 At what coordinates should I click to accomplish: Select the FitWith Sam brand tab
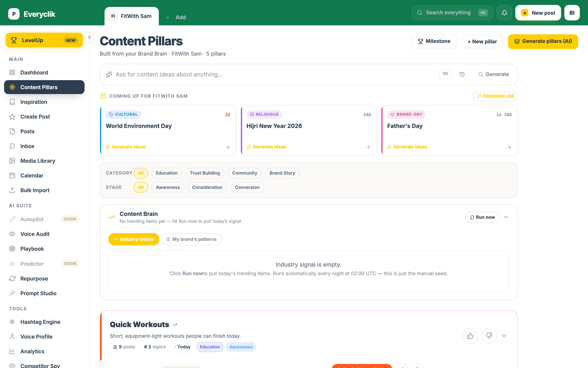pos(131,16)
